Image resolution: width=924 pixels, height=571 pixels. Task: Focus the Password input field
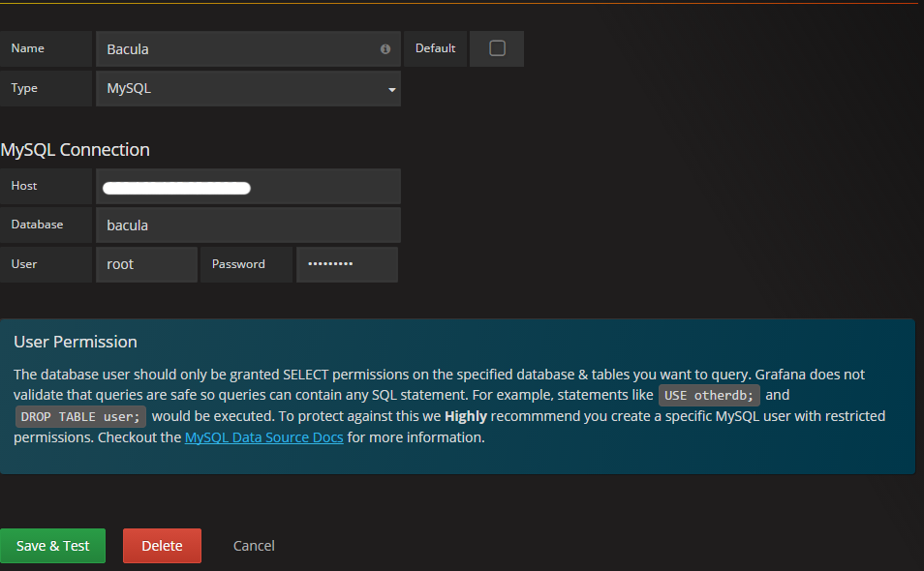pyautogui.click(x=347, y=264)
